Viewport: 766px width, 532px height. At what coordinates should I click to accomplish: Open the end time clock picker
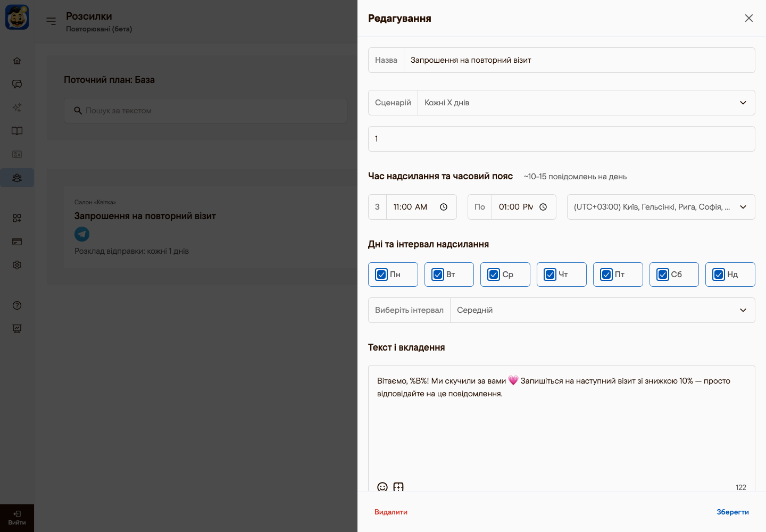point(543,207)
